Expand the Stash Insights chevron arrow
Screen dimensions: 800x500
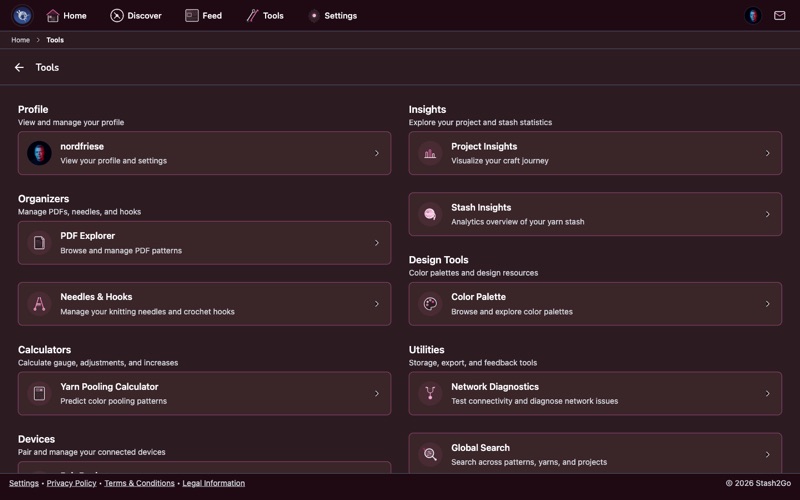768,214
